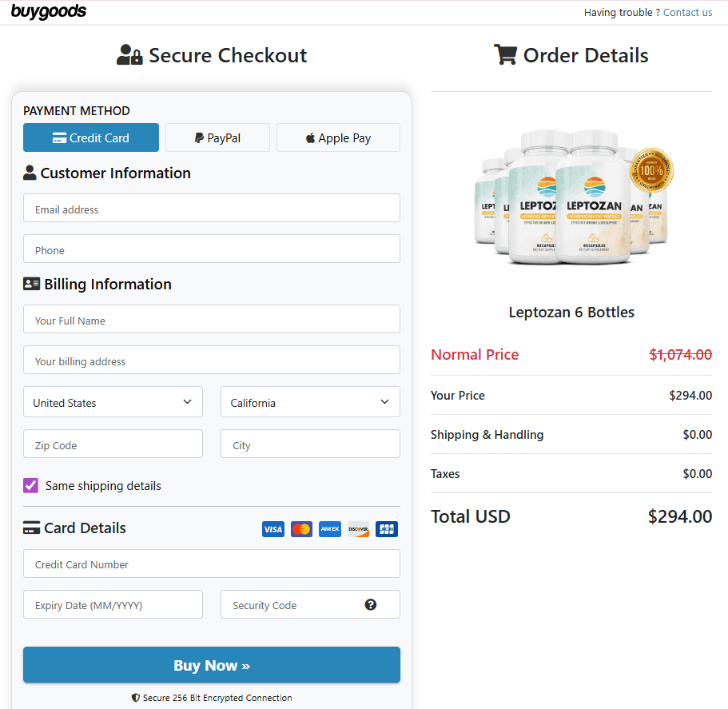Choose Apple Pay payment method
This screenshot has height=709, width=728.
338,137
